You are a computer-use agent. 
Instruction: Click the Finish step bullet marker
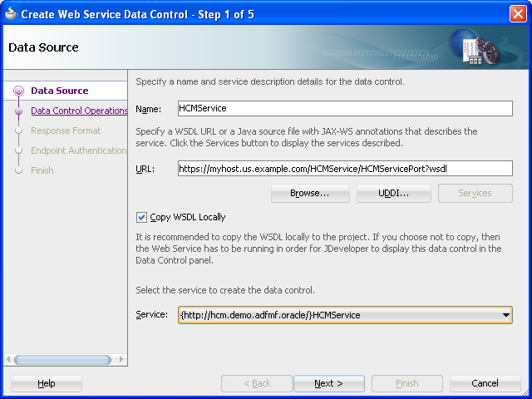click(x=18, y=170)
